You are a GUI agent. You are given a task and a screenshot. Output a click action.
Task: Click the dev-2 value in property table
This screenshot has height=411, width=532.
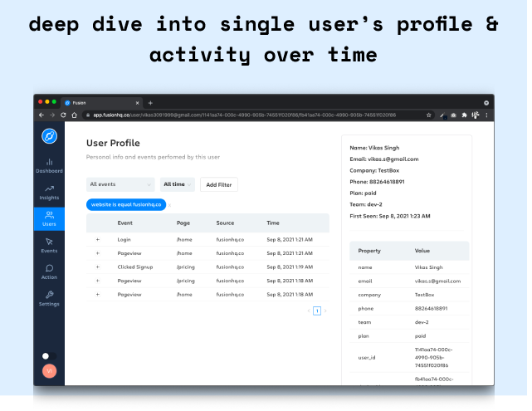click(422, 323)
